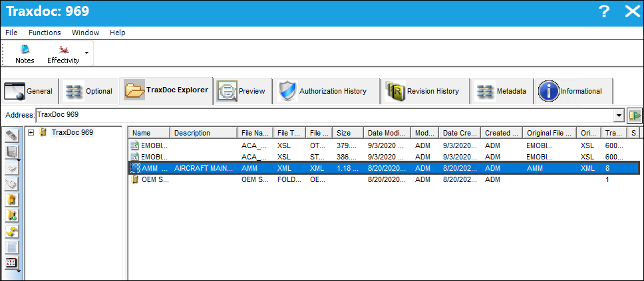Open the view options icon at the sidebar bottom
The height and width of the screenshot is (281, 644).
(11, 263)
